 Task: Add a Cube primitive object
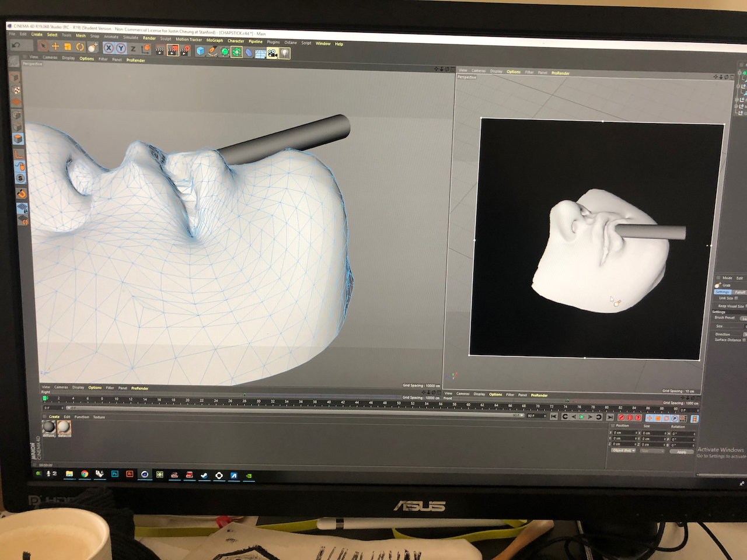click(201, 51)
